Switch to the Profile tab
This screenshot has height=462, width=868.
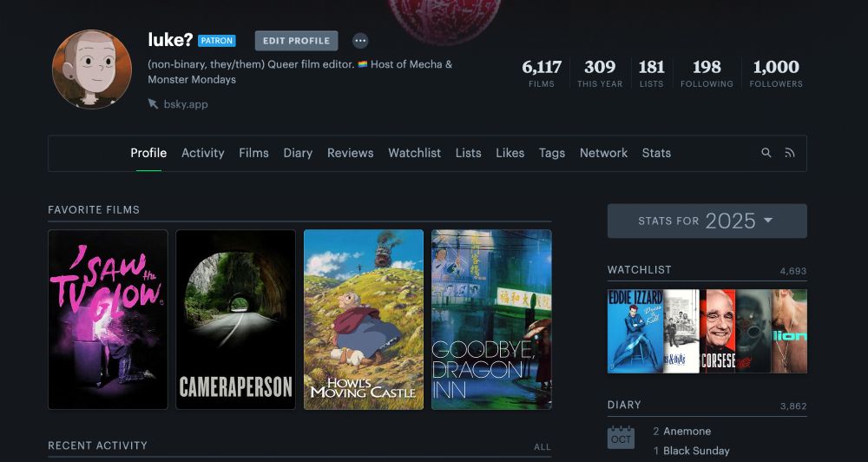(148, 153)
